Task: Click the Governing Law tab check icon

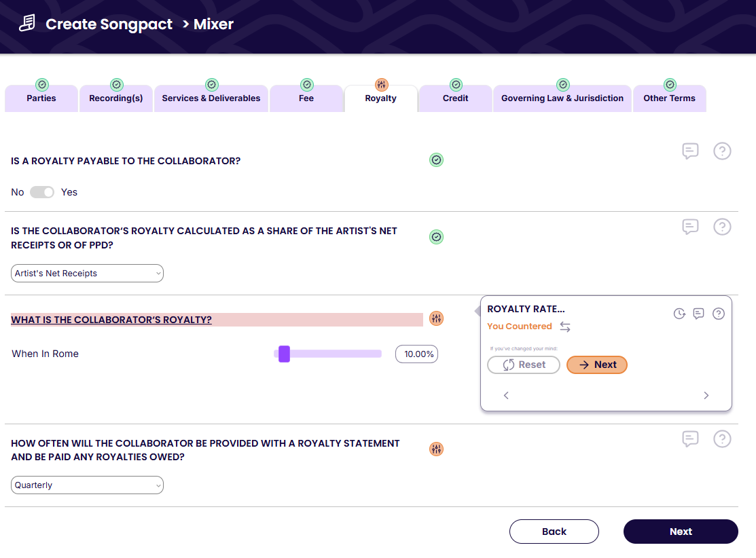Action: [563, 85]
